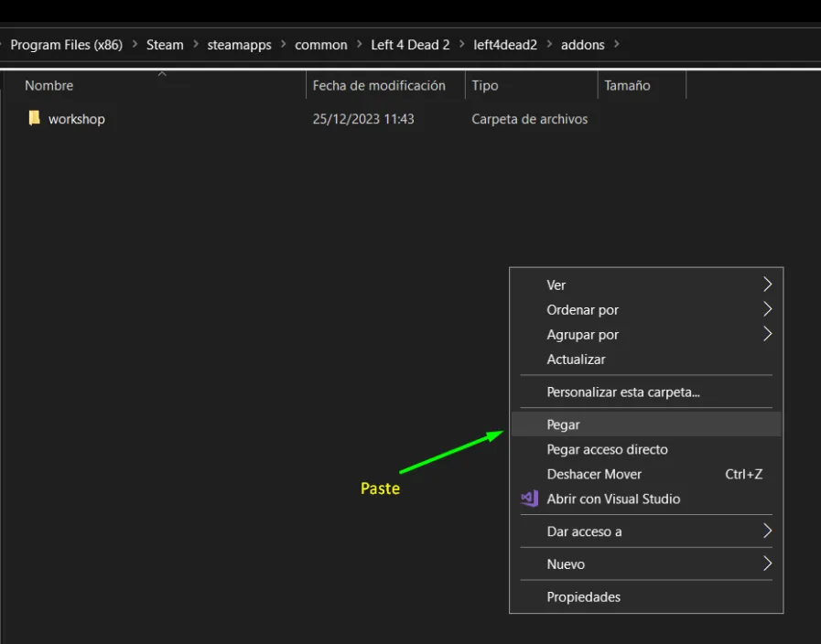Click the date 25/12/2023 11:43

click(x=363, y=119)
